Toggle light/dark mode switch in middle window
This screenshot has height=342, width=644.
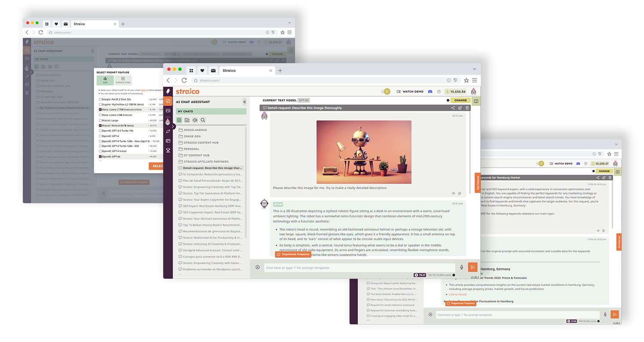385,92
